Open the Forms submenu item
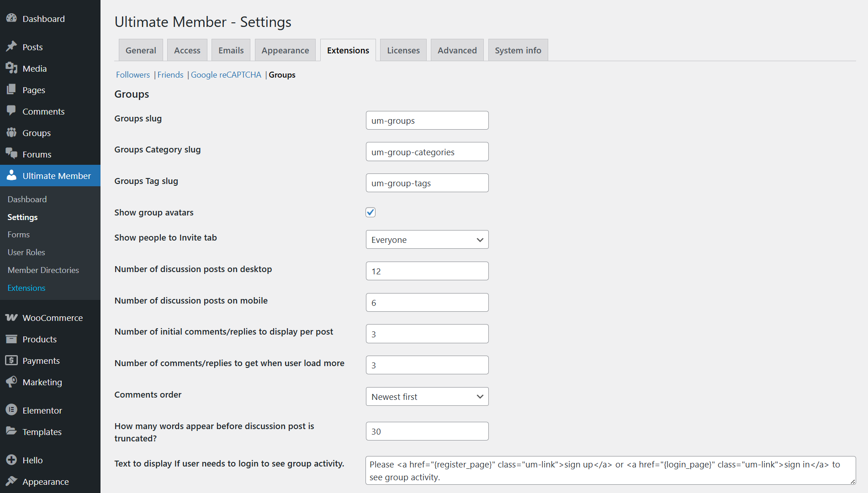 [19, 235]
